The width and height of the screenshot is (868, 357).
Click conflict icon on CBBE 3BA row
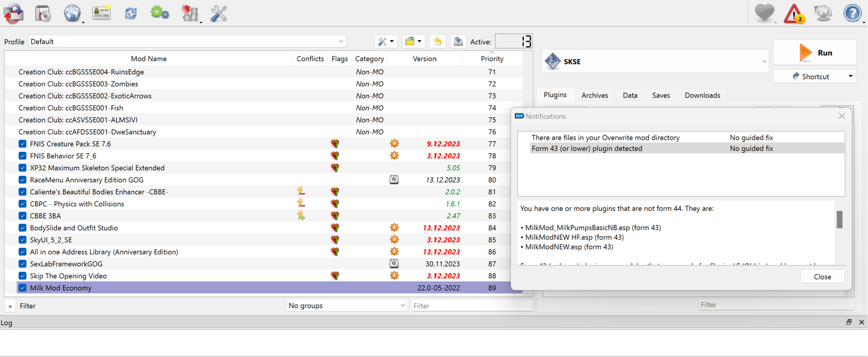click(x=301, y=216)
